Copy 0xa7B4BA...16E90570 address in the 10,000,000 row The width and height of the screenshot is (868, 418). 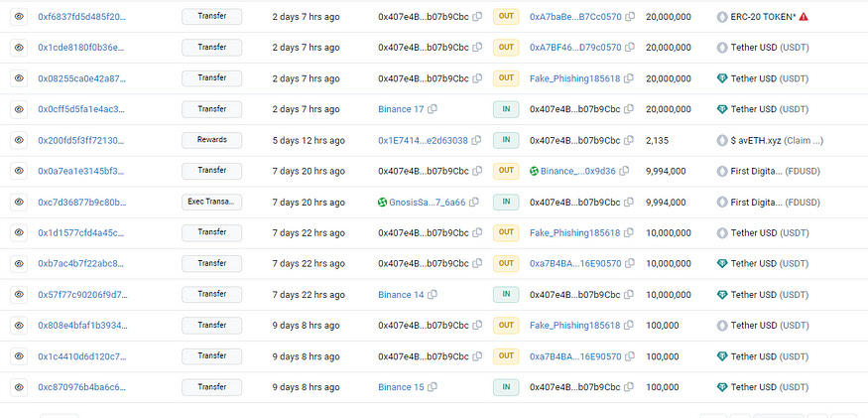(x=630, y=264)
